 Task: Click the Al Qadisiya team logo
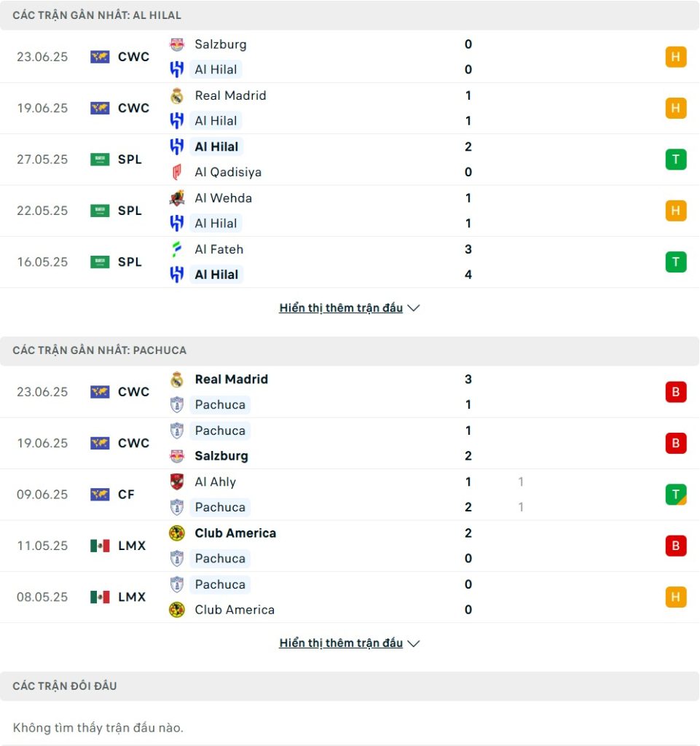pos(177,172)
